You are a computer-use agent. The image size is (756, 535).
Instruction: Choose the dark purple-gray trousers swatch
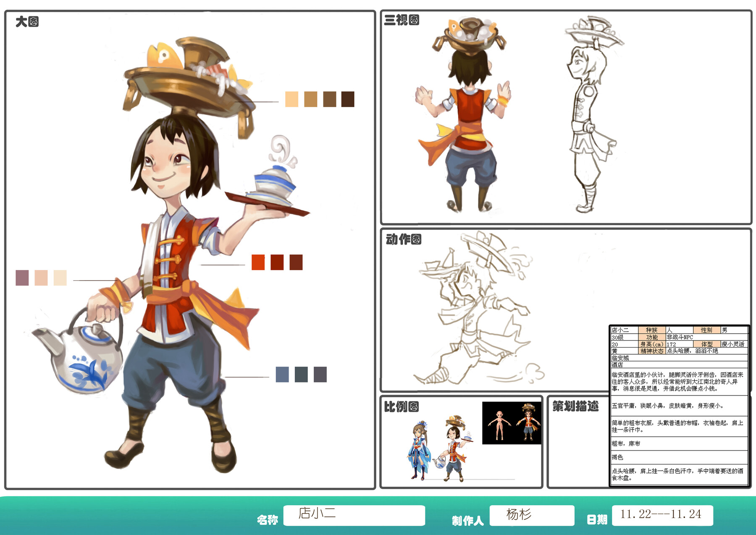point(320,374)
